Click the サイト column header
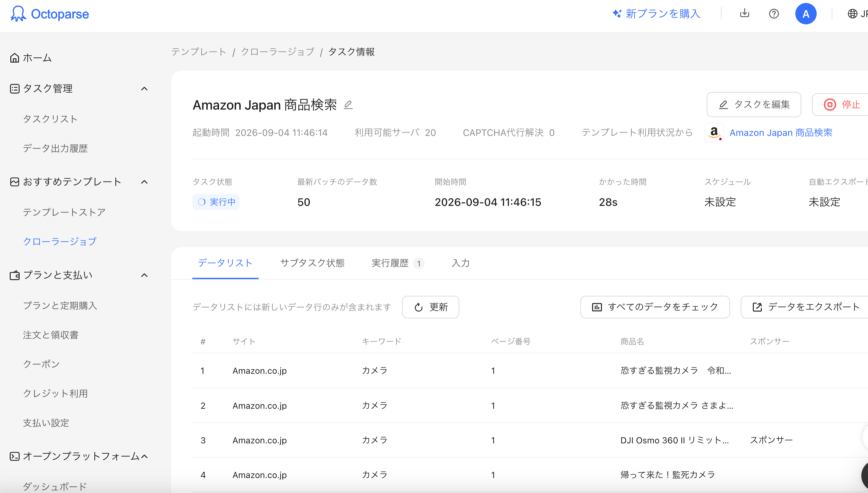868x493 pixels. [x=244, y=341]
